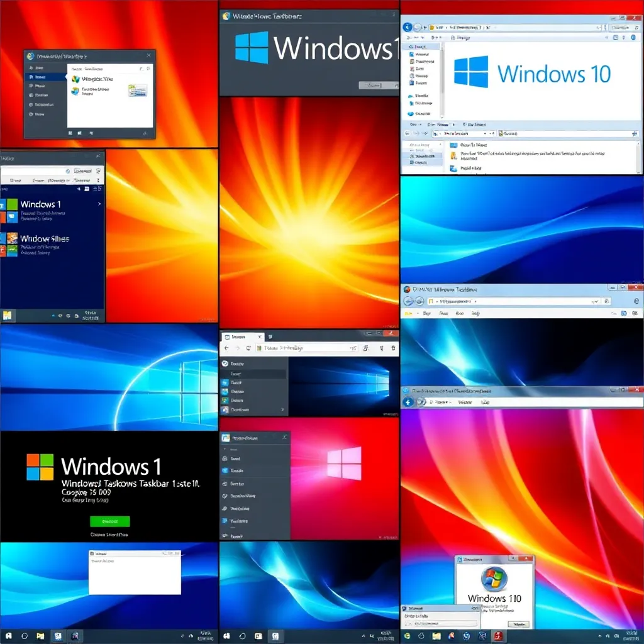Viewport: 644px width, 644px height.
Task: Go back in the tabbed browser window
Action: click(x=226, y=348)
